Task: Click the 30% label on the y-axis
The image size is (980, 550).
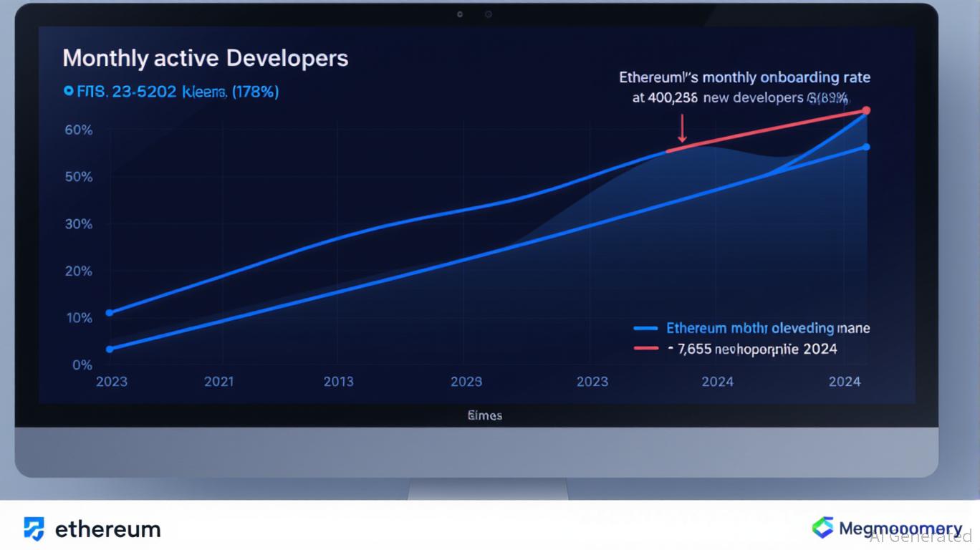Action: [x=78, y=224]
